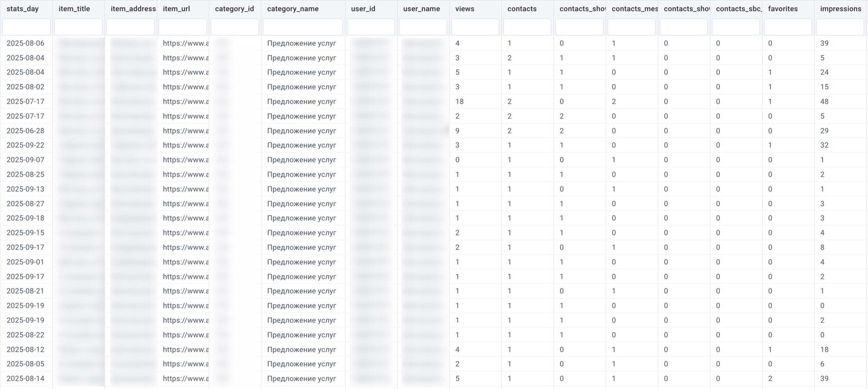
Task: Click the user_name column header
Action: tap(422, 9)
